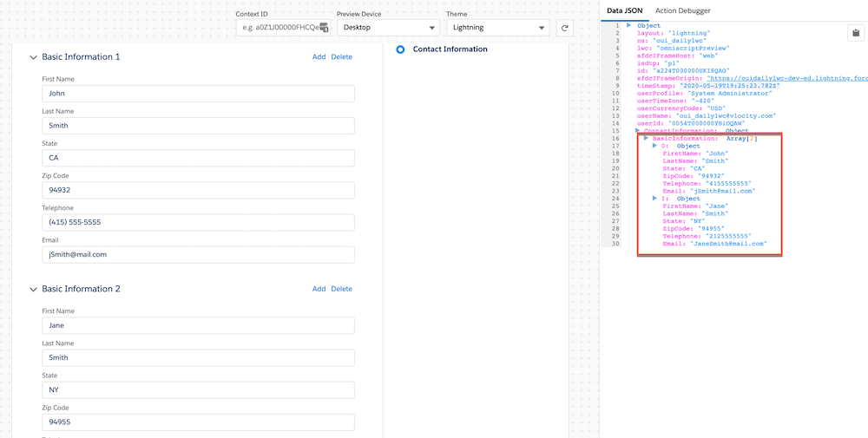Click the Context ID lookup icon
868x438 pixels.
323,29
